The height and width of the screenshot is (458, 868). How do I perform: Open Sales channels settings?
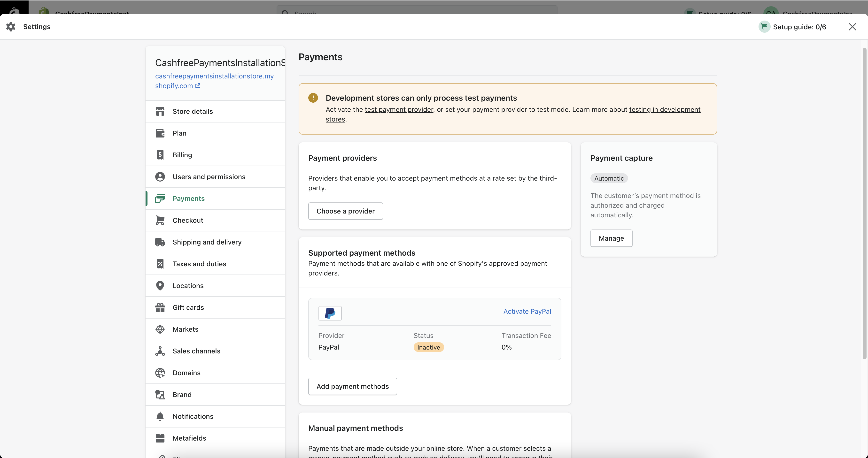[x=215, y=351]
